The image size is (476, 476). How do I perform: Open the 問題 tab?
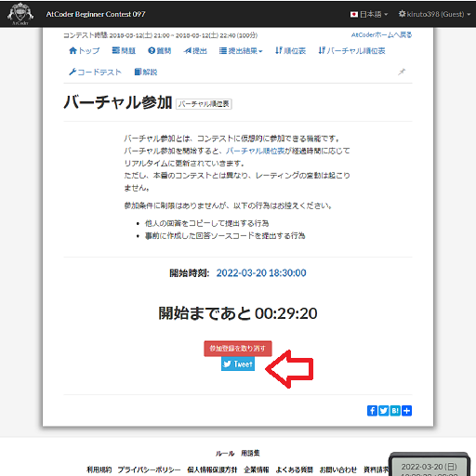124,50
